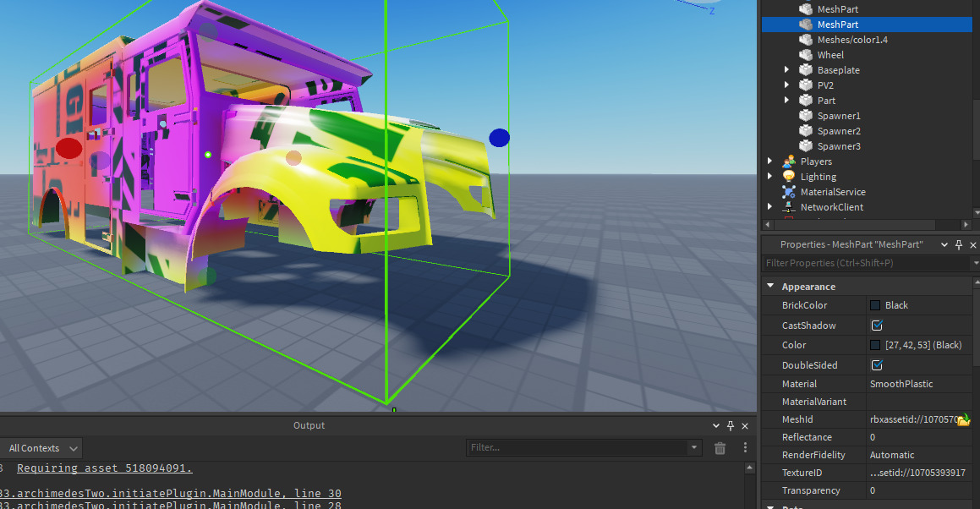Click the MeshId rbxassetid value
This screenshot has width=980, height=509.
(x=912, y=419)
